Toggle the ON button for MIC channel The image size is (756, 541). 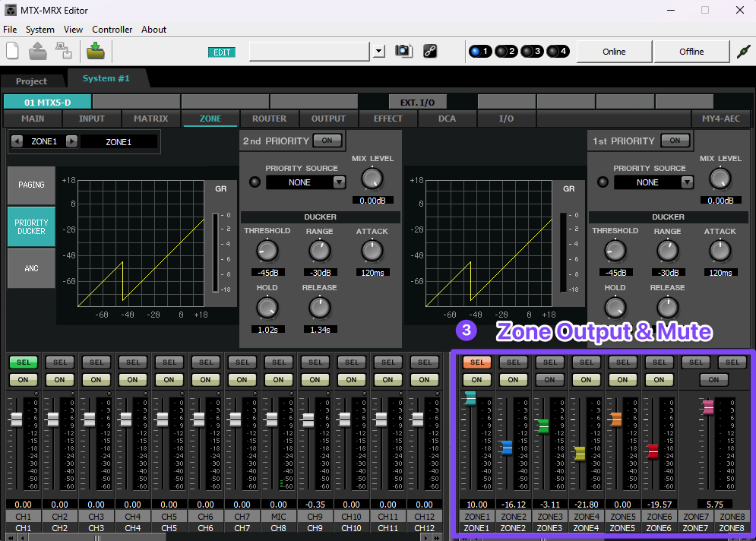[x=278, y=380]
